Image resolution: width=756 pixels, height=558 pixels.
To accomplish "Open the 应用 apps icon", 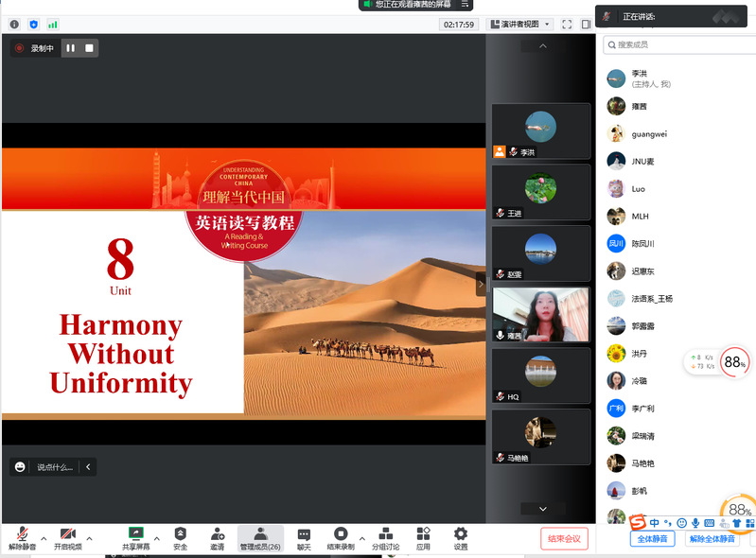I will (423, 538).
